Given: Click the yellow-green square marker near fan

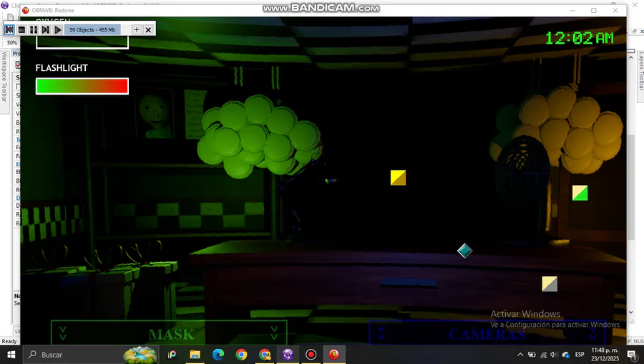Looking at the screenshot, I should pyautogui.click(x=580, y=193).
